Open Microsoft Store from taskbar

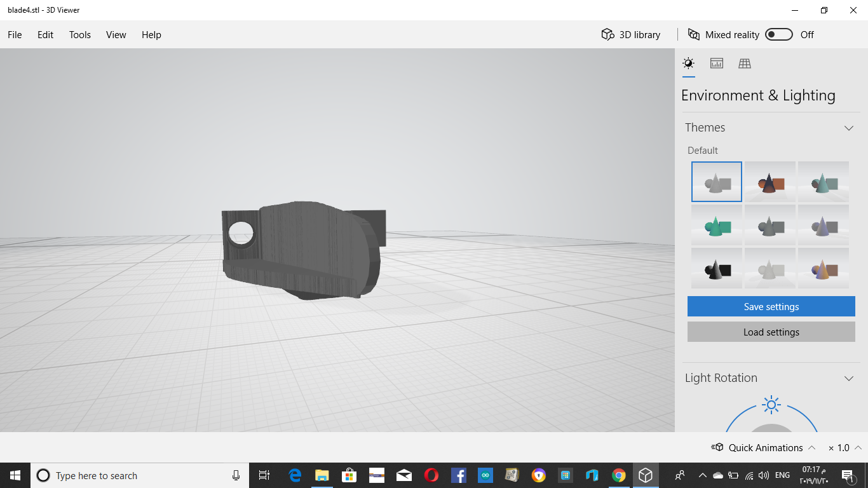pos(349,475)
